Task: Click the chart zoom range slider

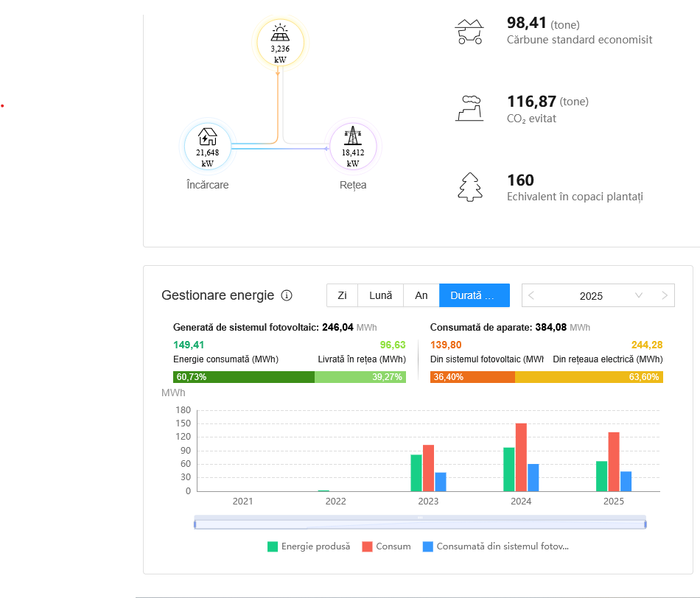Action: (420, 524)
